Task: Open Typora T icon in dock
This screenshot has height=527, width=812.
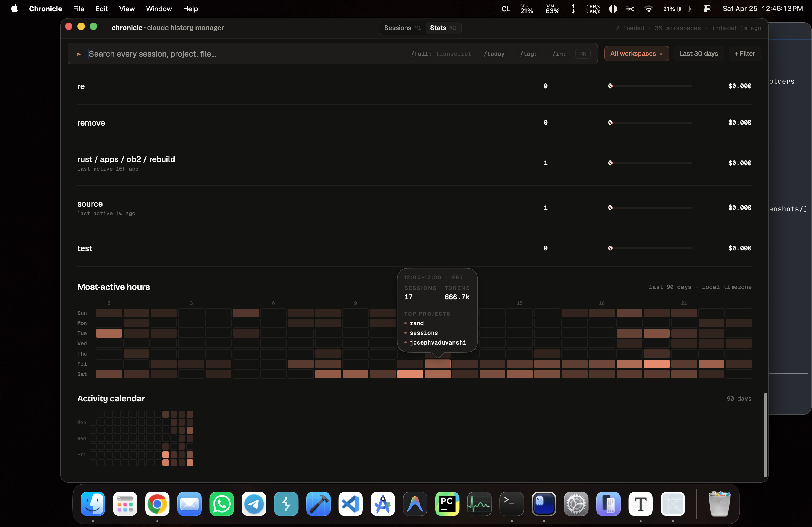Action: point(641,504)
